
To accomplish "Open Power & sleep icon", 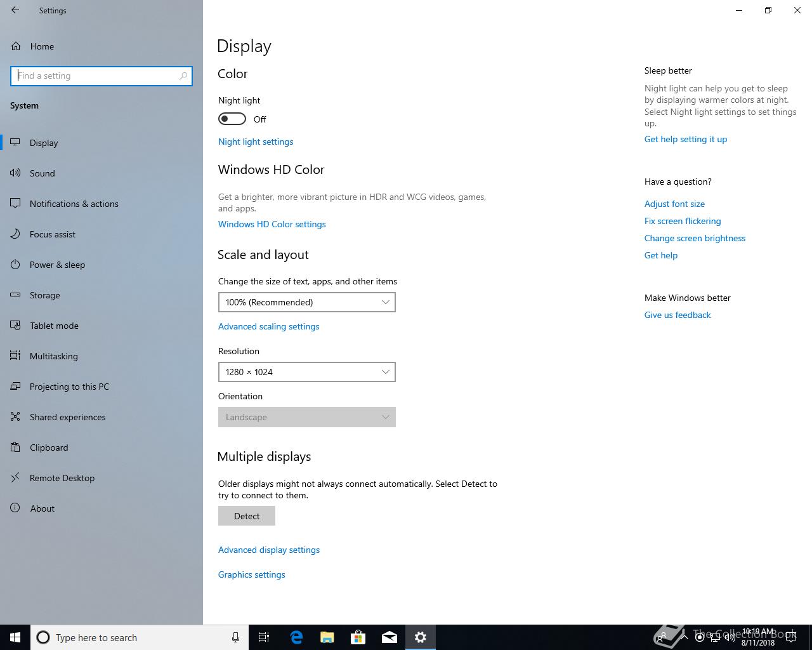I will (x=15, y=265).
